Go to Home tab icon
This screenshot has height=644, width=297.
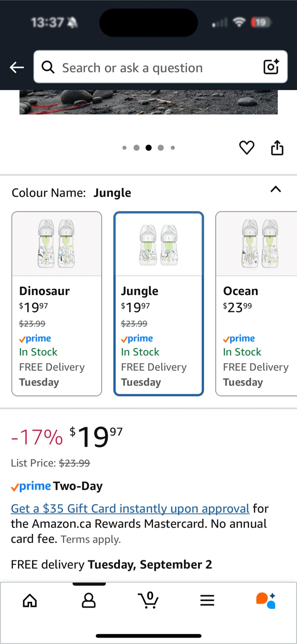[30, 600]
